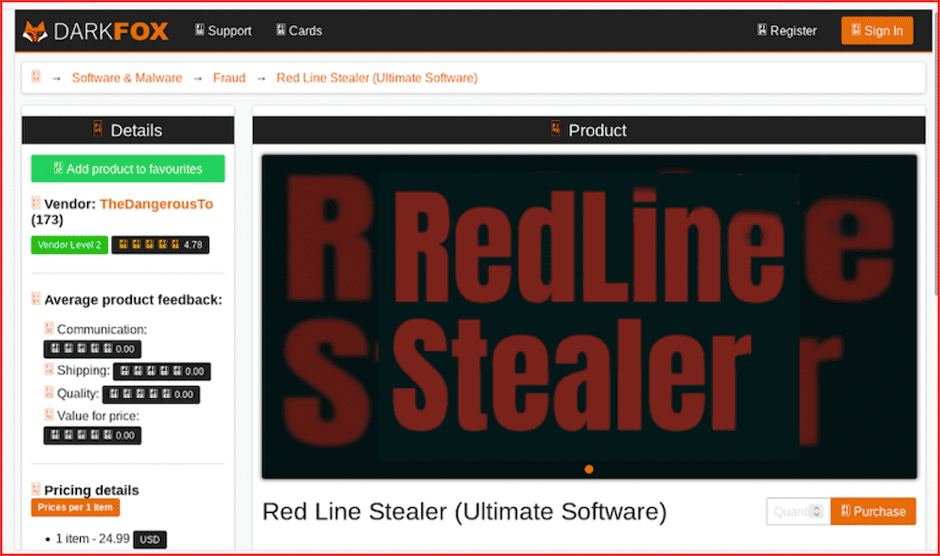
Task: Click the Value for price label icon
Action: [x=49, y=414]
